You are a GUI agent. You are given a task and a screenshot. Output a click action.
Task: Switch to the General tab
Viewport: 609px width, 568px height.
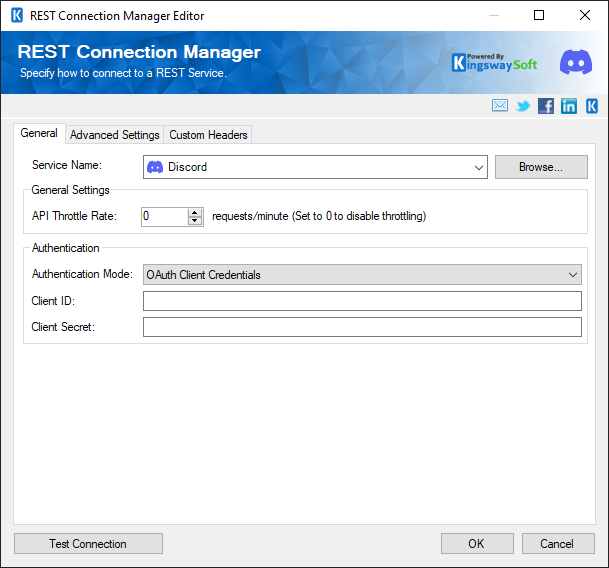point(39,133)
